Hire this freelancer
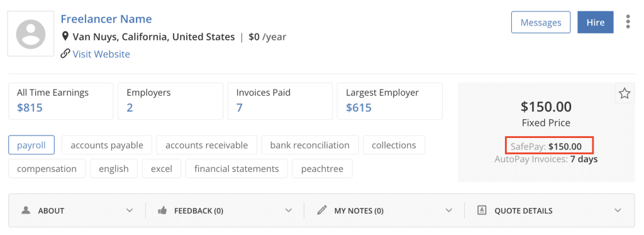The height and width of the screenshot is (235, 644). pyautogui.click(x=596, y=22)
